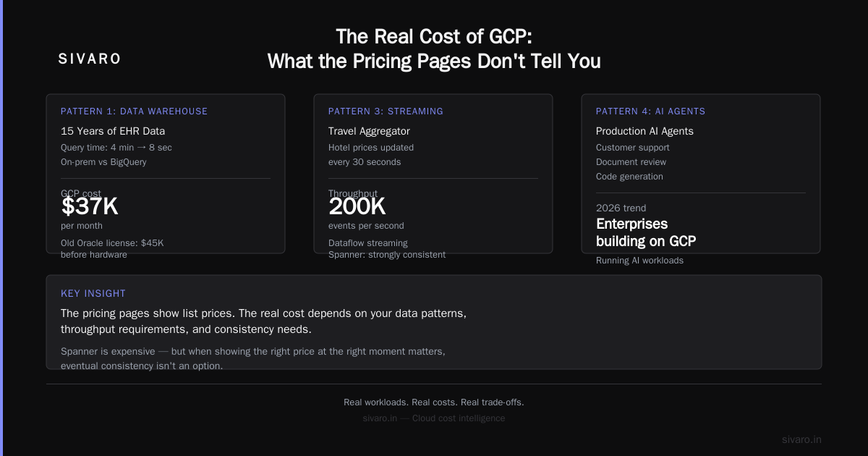Click the 'PATTERN 4: AI AGENTS' label
868x456 pixels.
(x=651, y=111)
